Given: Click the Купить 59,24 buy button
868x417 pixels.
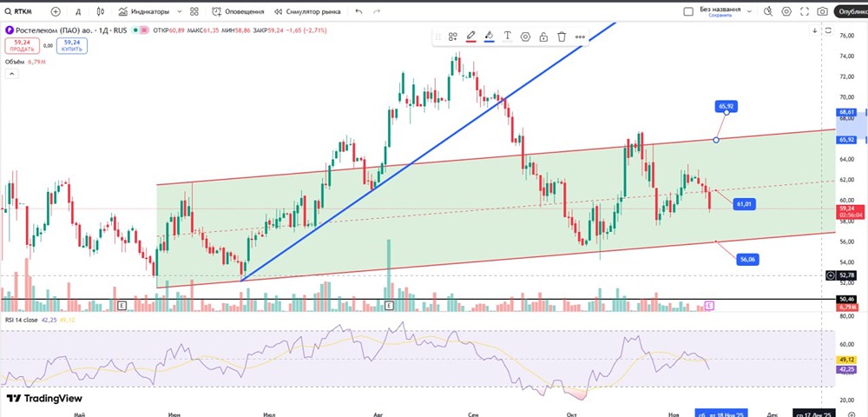Looking at the screenshot, I should tap(72, 45).
